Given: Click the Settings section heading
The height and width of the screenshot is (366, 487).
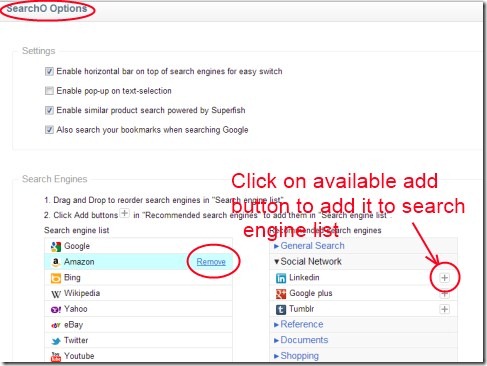Looking at the screenshot, I should click(39, 51).
